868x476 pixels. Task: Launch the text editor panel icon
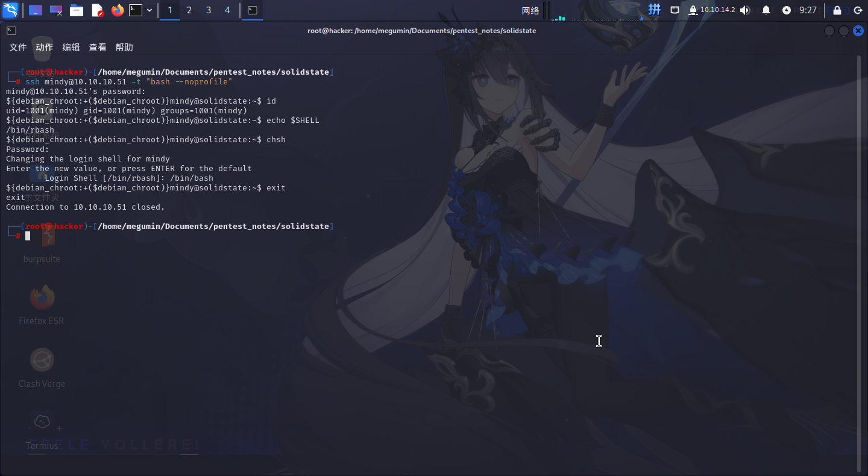(x=97, y=10)
